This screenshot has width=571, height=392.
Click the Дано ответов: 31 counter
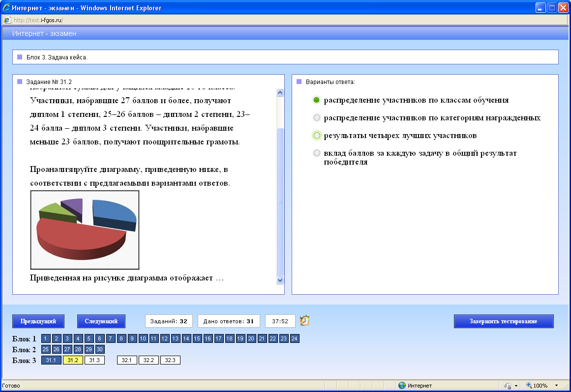tap(229, 321)
